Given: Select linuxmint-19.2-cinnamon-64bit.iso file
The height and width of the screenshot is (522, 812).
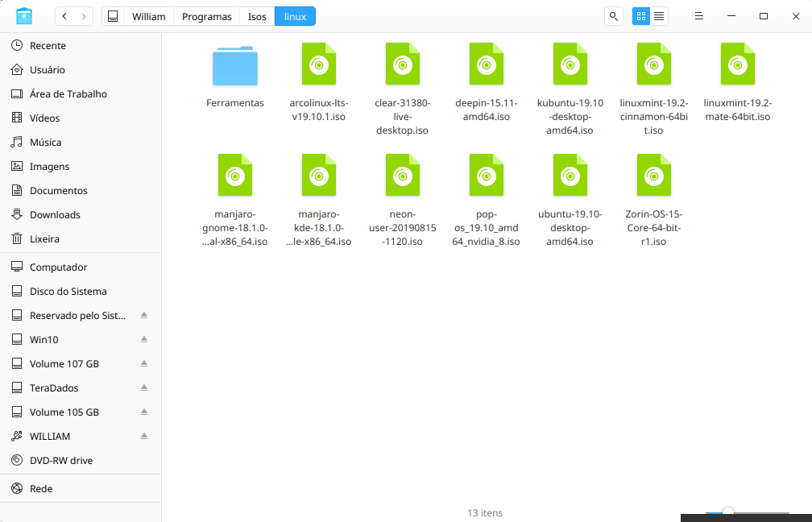Looking at the screenshot, I should pyautogui.click(x=654, y=89).
